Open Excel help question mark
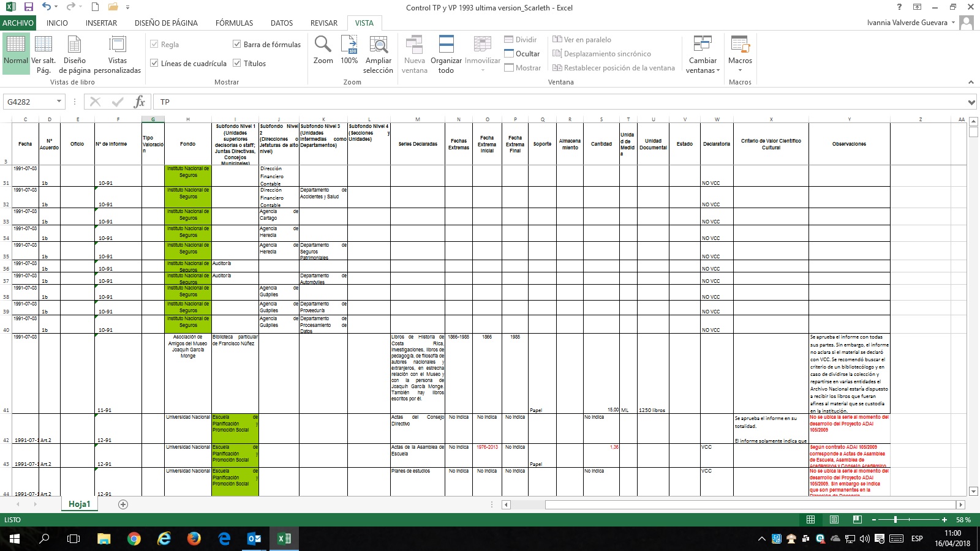980x551 pixels. (x=899, y=7)
